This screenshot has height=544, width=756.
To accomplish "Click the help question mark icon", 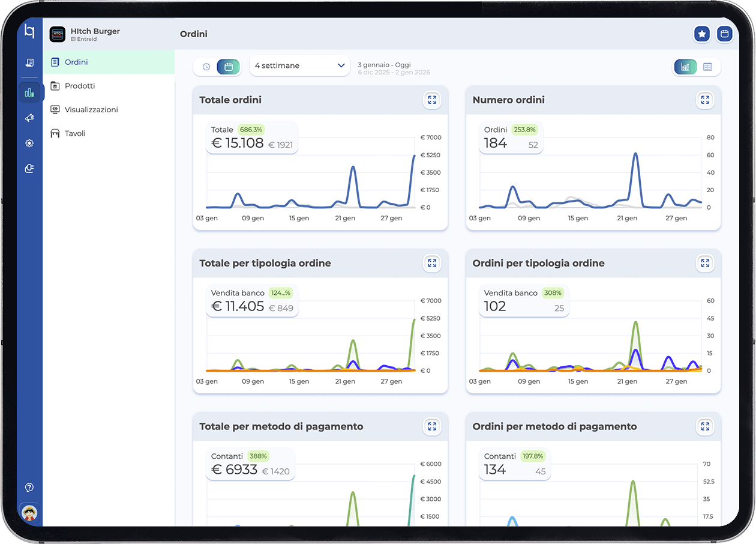I will click(29, 488).
